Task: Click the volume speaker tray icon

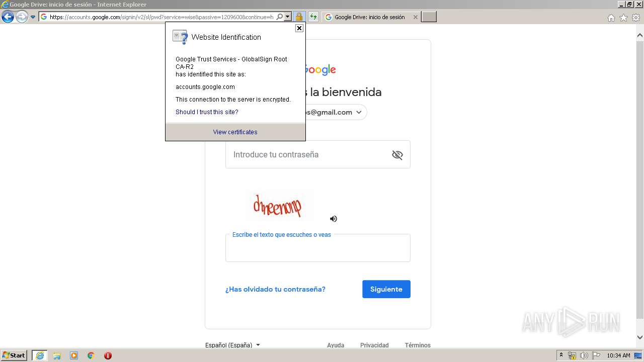Action: click(x=584, y=355)
